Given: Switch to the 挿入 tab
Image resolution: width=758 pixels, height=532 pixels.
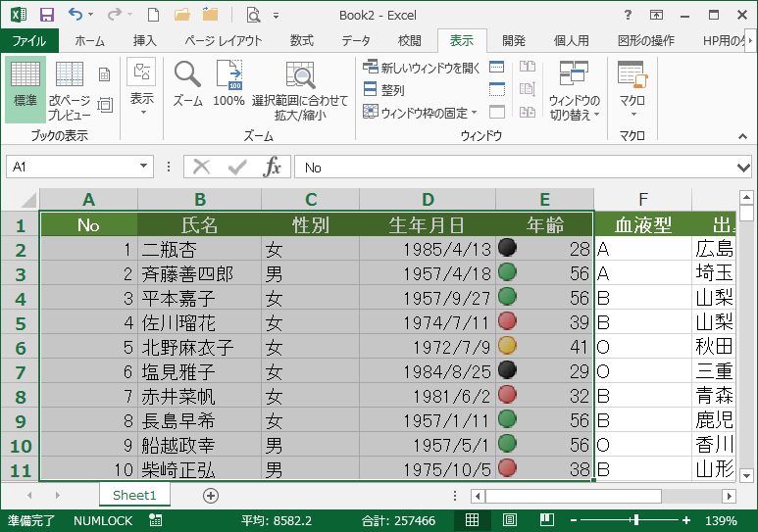Looking at the screenshot, I should point(145,40).
